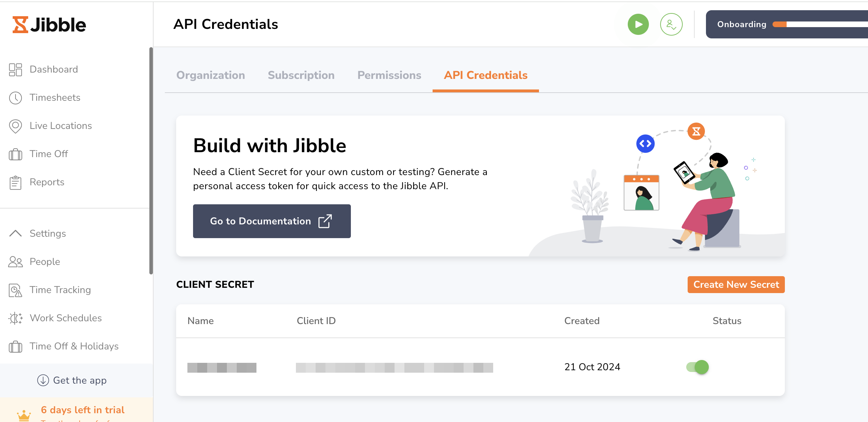The image size is (868, 422).
Task: Click the sidebar vertical scrollbar
Action: 151,160
